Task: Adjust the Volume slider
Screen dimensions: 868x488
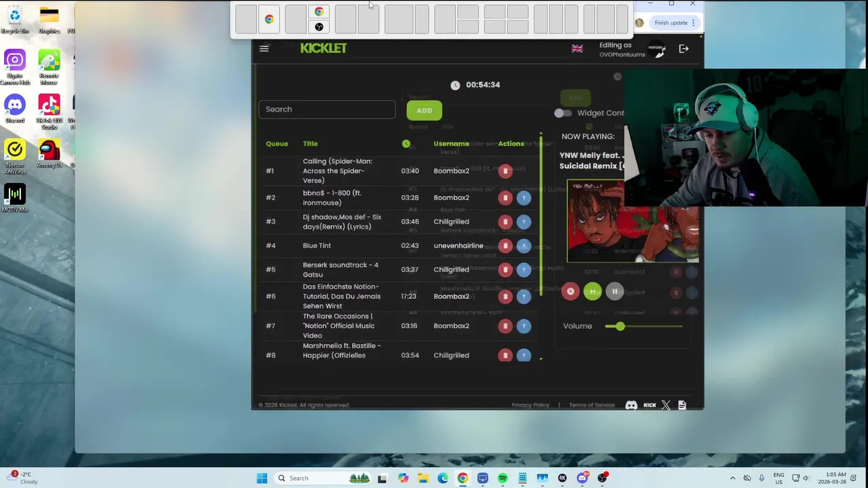Action: point(644,327)
